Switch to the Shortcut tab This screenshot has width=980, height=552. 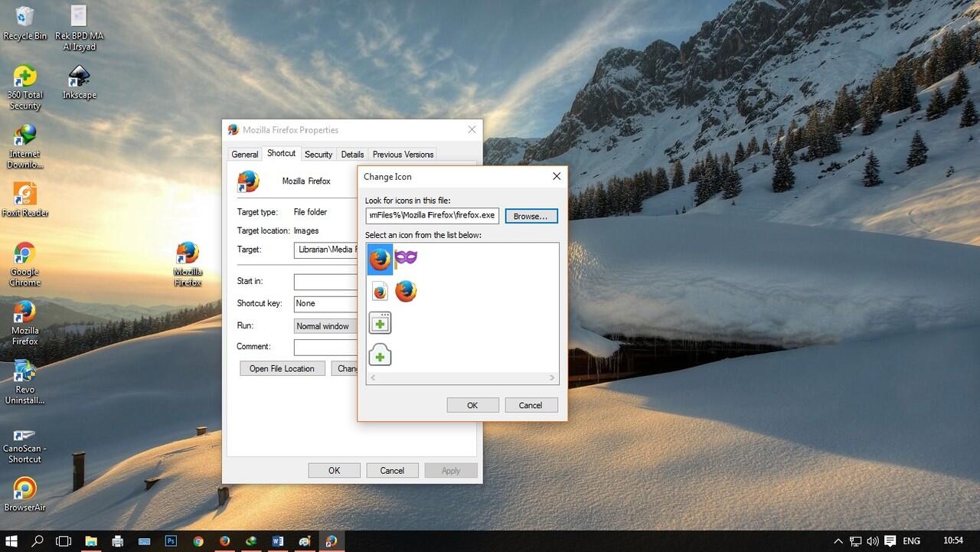[x=281, y=153]
